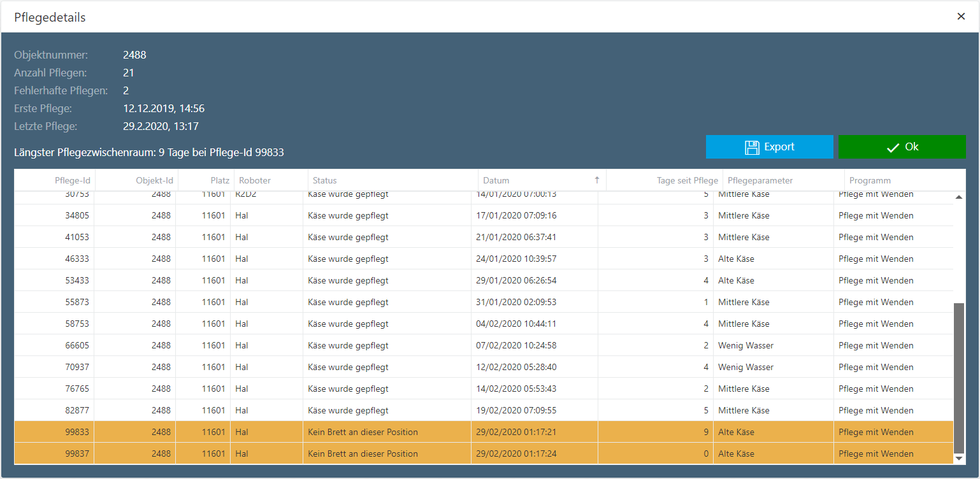This screenshot has width=980, height=479.
Task: Confirm with the green Ok button
Action: pyautogui.click(x=902, y=147)
